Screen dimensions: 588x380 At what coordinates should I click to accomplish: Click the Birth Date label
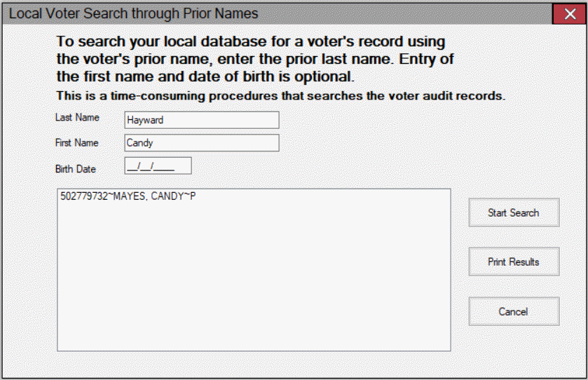pyautogui.click(x=76, y=169)
